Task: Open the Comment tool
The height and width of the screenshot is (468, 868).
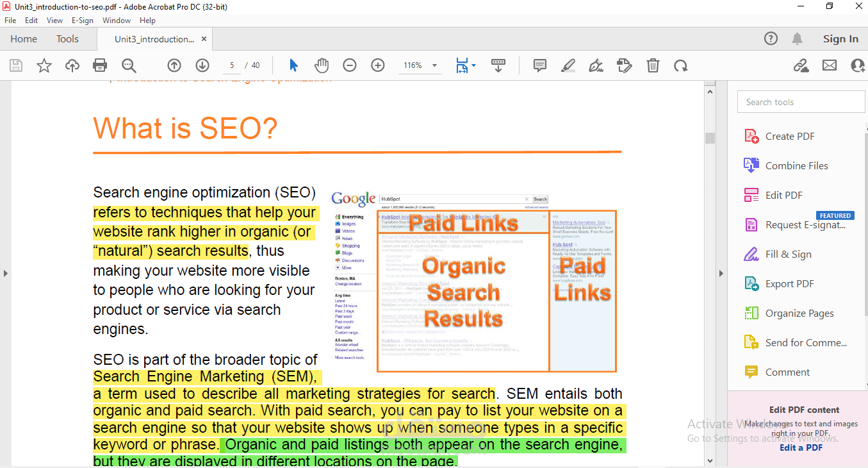Action: click(787, 372)
